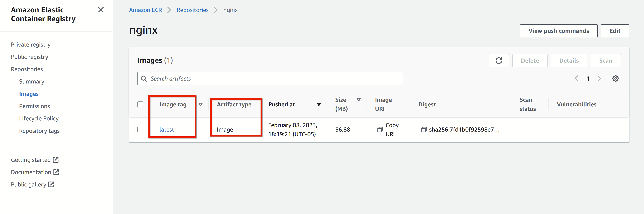Sort by Image tag arrow
Image resolution: width=644 pixels, height=214 pixels.
click(201, 104)
